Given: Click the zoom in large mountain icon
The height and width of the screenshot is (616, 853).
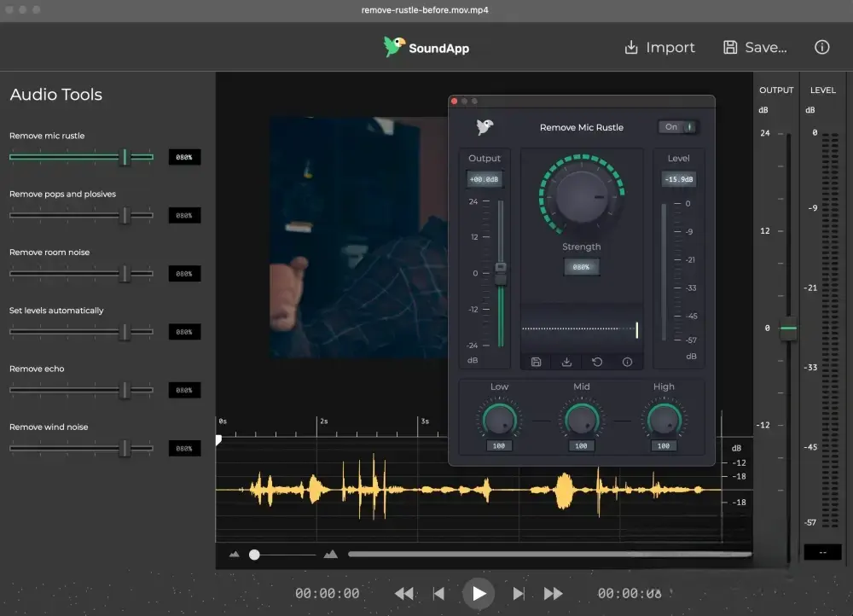Looking at the screenshot, I should coord(330,555).
